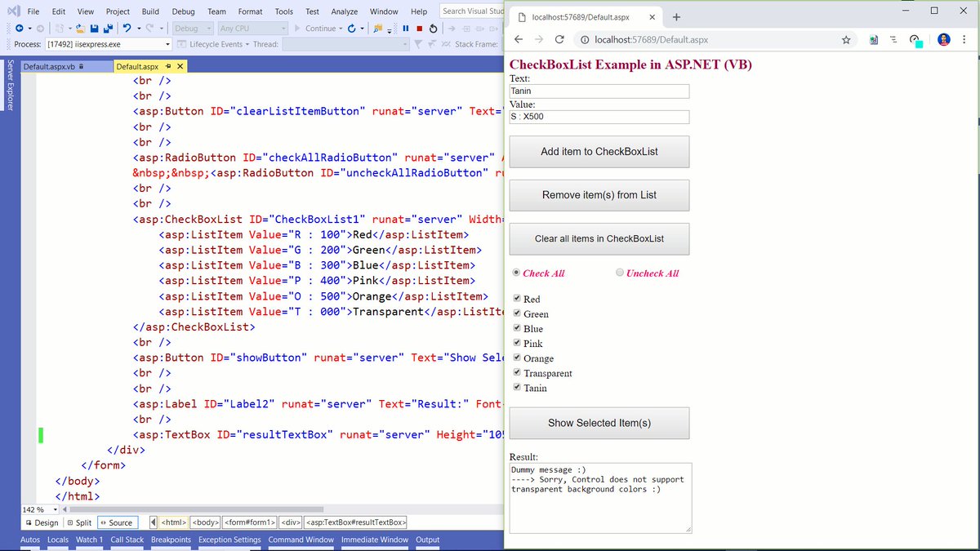Click the Save All icon in Visual Studio
This screenshot has width=980, height=551.
coord(109,28)
